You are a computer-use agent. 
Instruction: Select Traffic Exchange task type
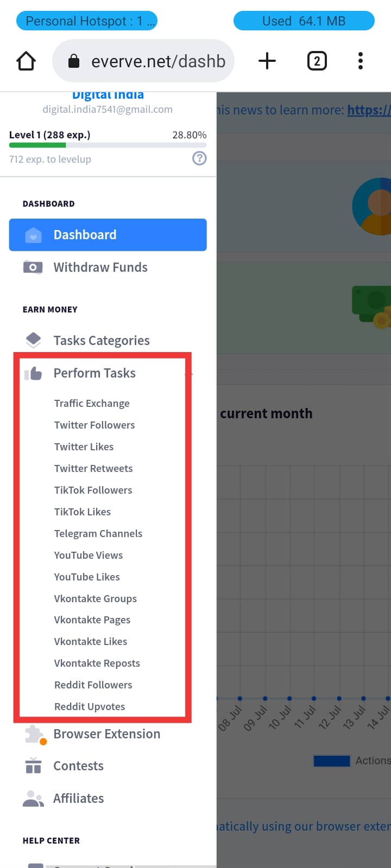(x=92, y=403)
